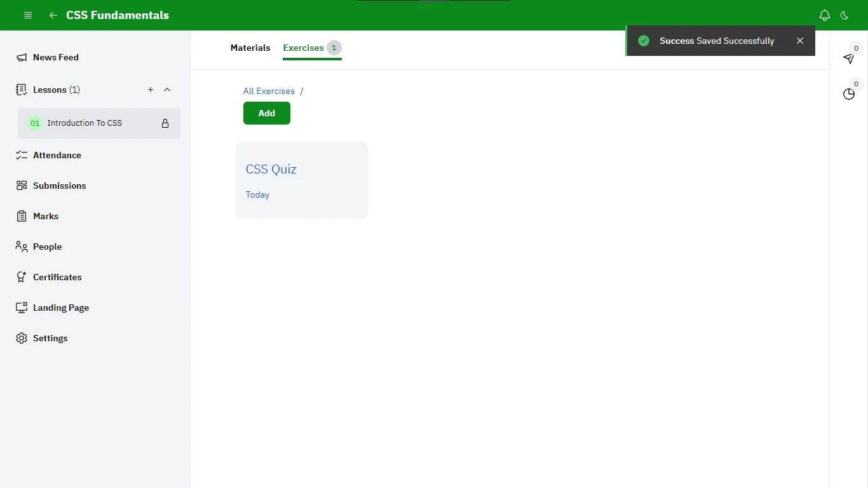
Task: Open Certificates from the sidebar
Action: [57, 277]
